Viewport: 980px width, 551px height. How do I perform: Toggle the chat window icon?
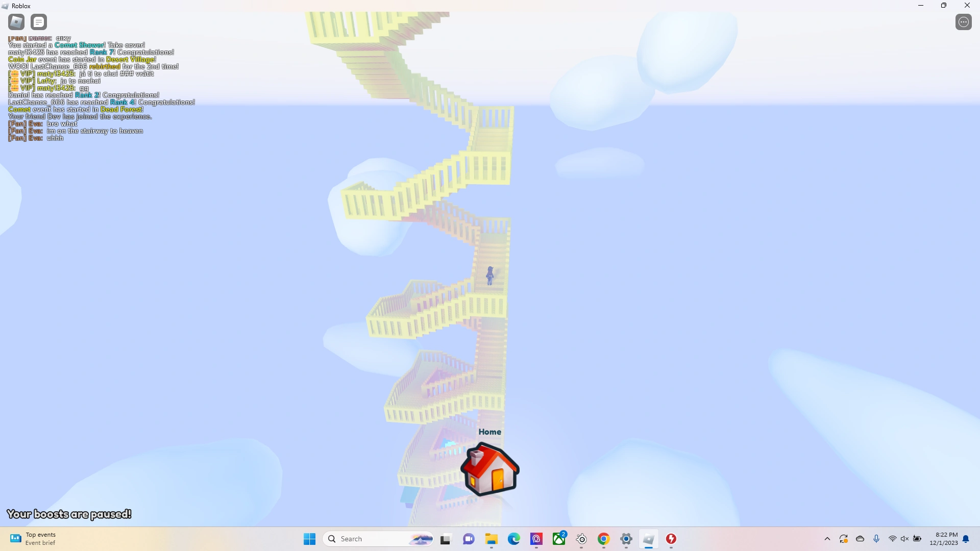[x=39, y=22]
